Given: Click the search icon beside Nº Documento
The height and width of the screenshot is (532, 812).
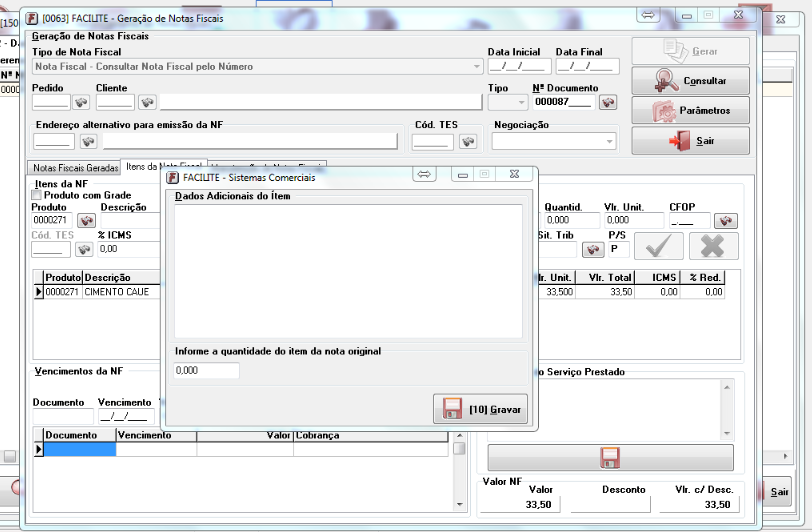Looking at the screenshot, I should (609, 102).
